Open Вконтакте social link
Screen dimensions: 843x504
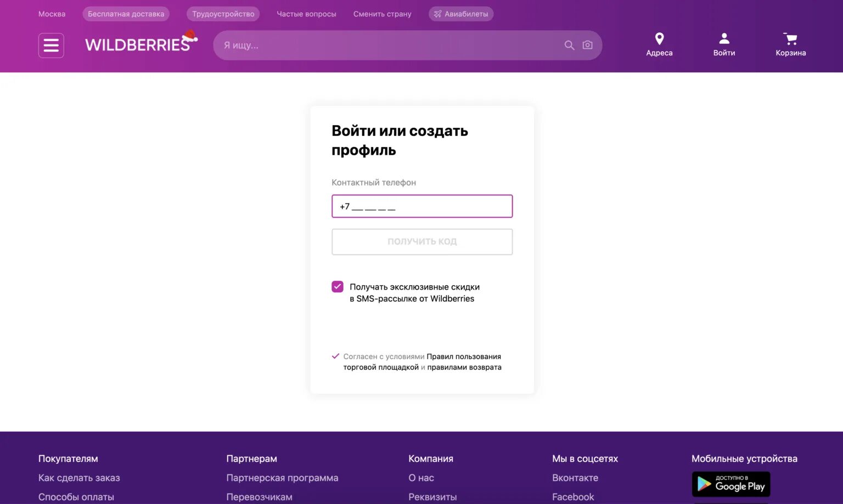[x=575, y=478]
